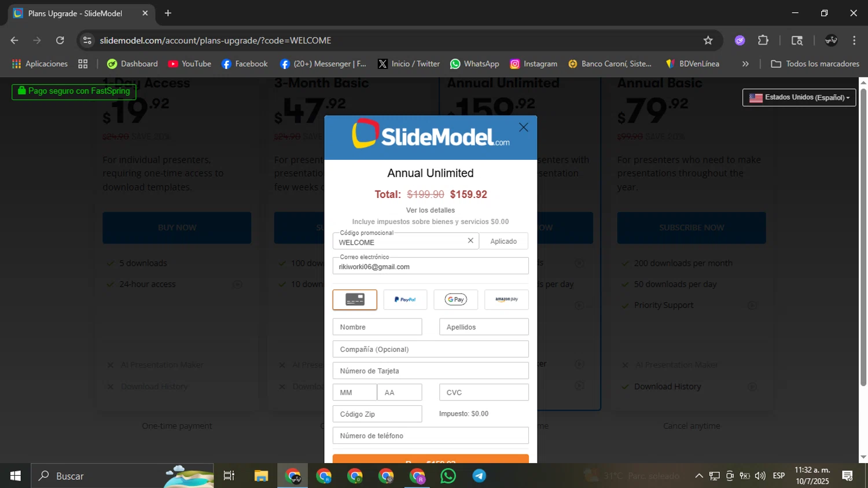Screen dimensions: 868x488
Task: Click the MM expiry month field
Action: pos(355,392)
